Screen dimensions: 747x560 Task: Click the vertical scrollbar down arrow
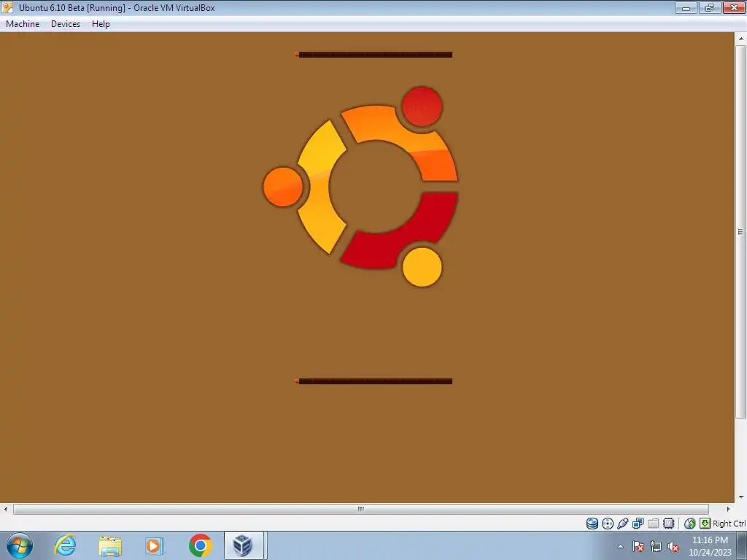741,497
